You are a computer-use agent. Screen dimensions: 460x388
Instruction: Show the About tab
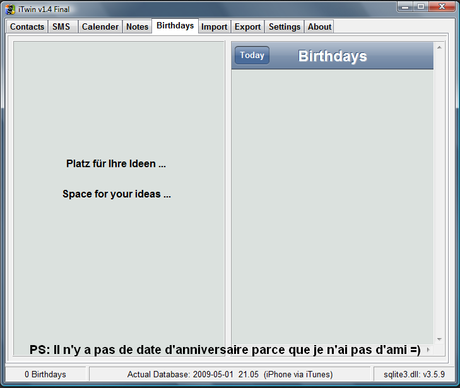coord(319,27)
